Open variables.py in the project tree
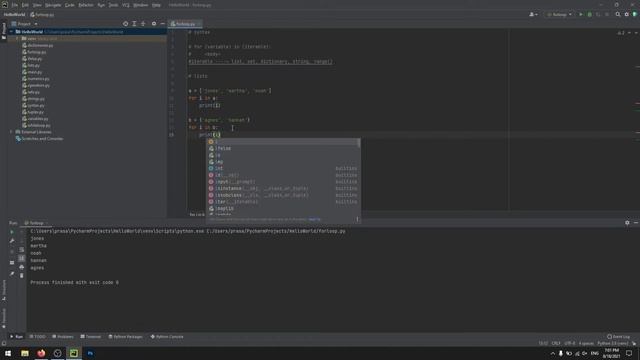Screen dimensions: 640x360 [35, 118]
